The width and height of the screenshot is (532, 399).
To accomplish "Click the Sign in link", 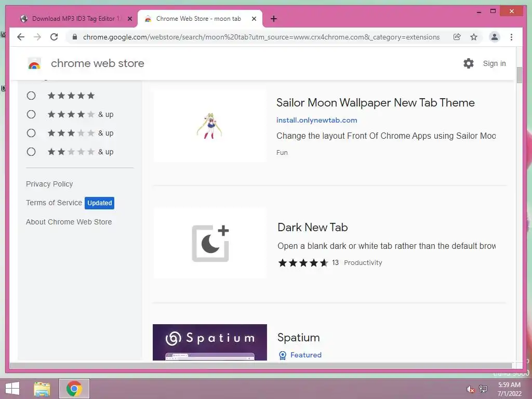I will (x=495, y=63).
